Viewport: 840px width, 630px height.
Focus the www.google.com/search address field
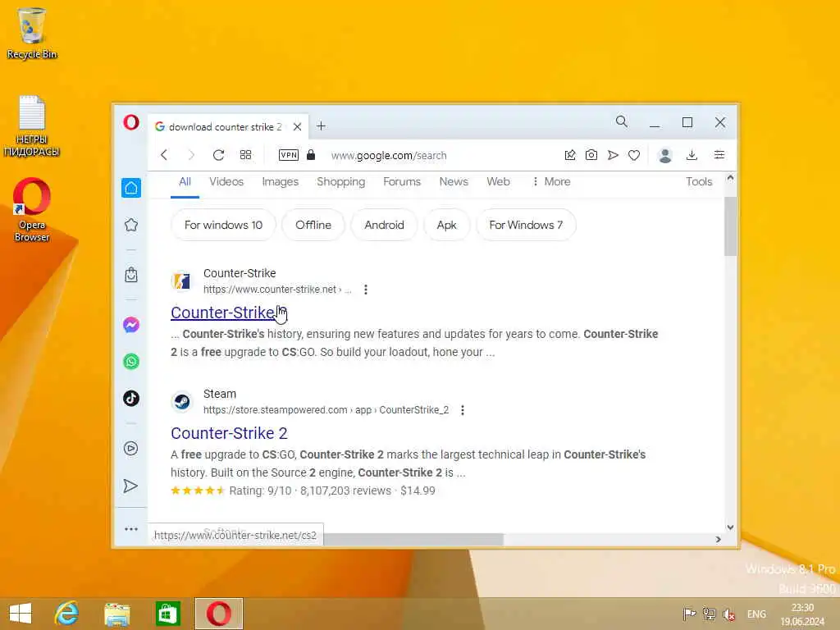[388, 155]
